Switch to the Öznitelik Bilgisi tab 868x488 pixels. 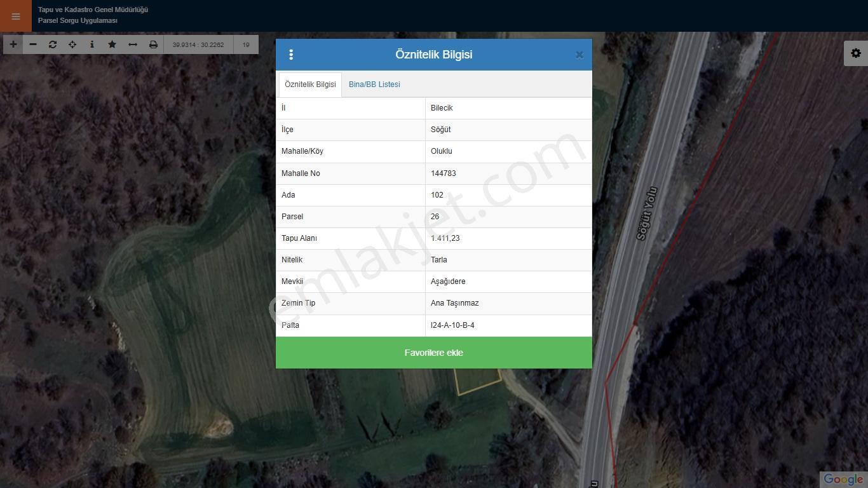[x=310, y=85]
